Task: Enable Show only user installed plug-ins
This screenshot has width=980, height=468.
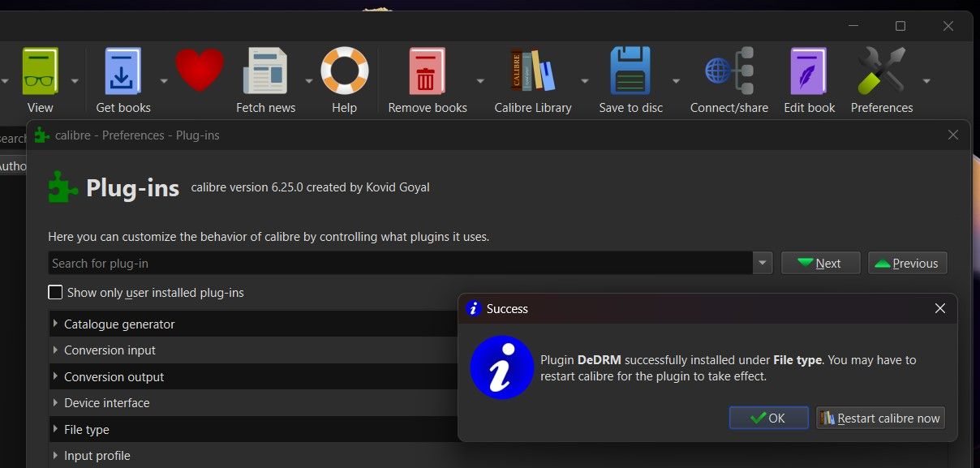Action: point(55,292)
